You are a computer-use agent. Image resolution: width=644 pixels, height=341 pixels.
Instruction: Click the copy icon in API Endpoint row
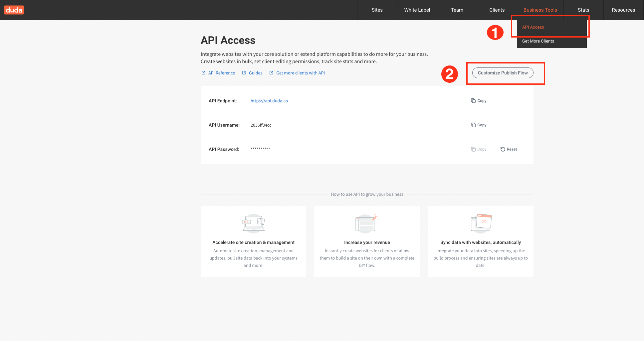coord(473,101)
